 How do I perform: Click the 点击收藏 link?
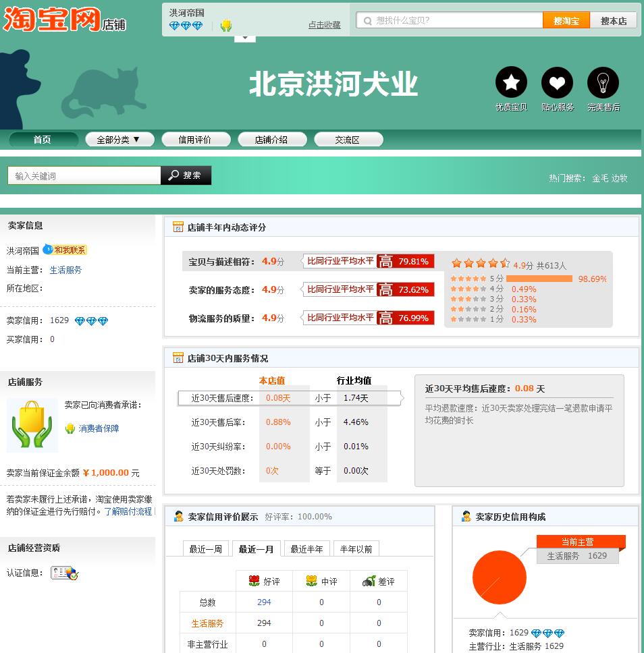pos(324,25)
